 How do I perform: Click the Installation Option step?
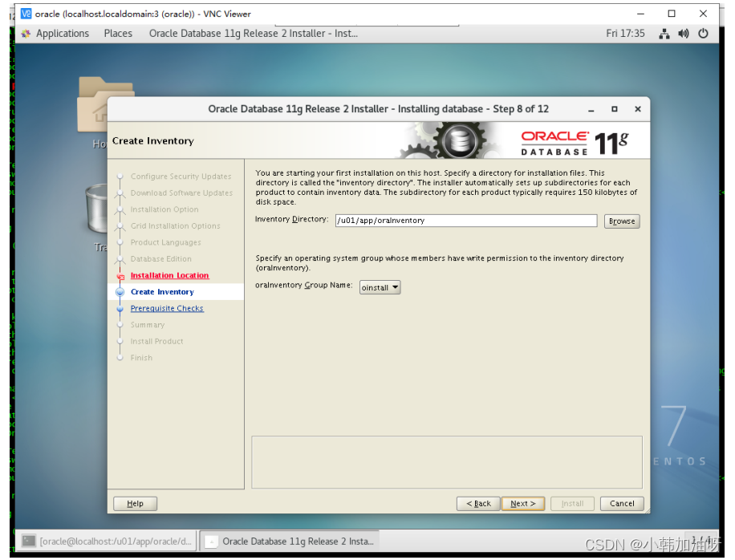pos(164,209)
